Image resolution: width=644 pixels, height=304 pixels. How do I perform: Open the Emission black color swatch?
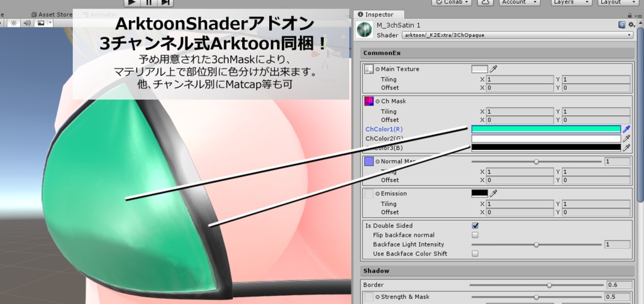coord(479,193)
